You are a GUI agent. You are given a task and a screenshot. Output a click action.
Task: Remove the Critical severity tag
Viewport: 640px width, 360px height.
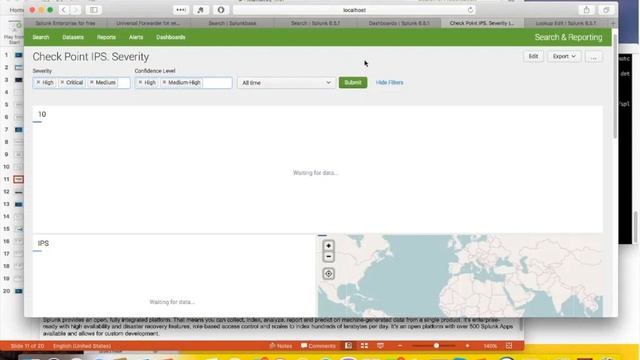coord(62,82)
